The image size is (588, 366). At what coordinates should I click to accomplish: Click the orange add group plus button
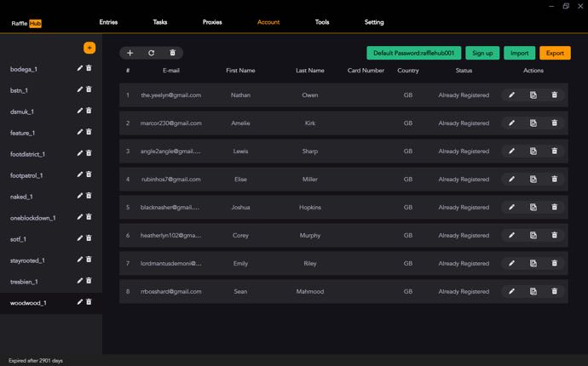click(x=89, y=48)
